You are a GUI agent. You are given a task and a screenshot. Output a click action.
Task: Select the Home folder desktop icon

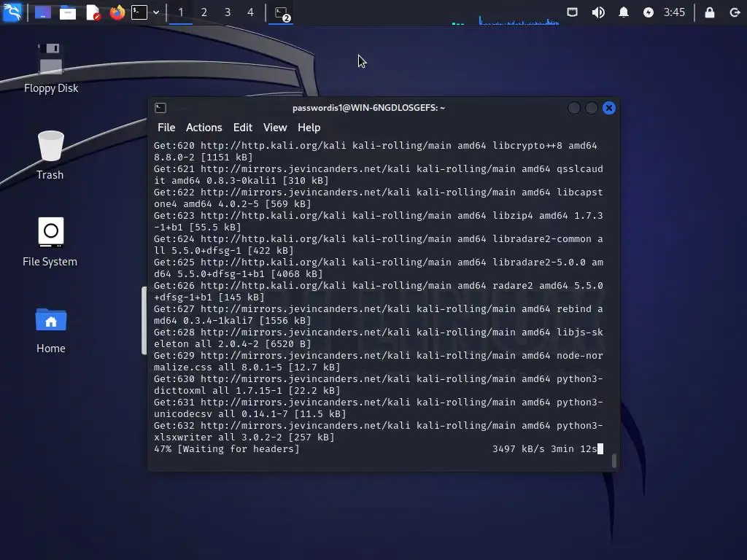(50, 330)
